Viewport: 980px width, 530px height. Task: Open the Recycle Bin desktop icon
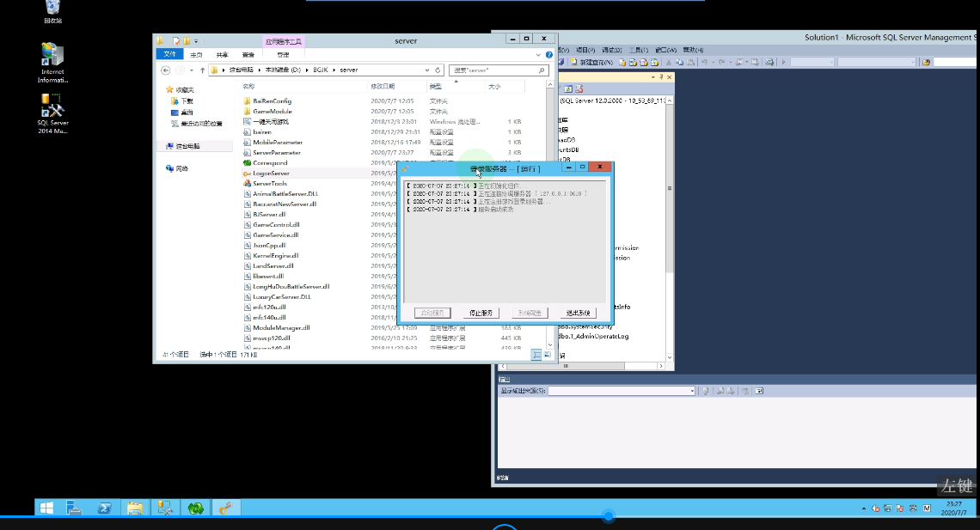click(52, 10)
